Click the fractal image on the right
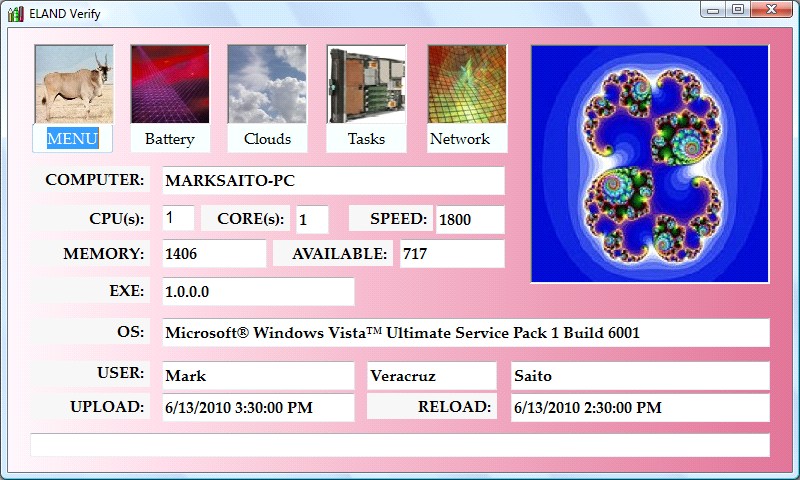Screen dimensions: 800x480 [x=650, y=164]
